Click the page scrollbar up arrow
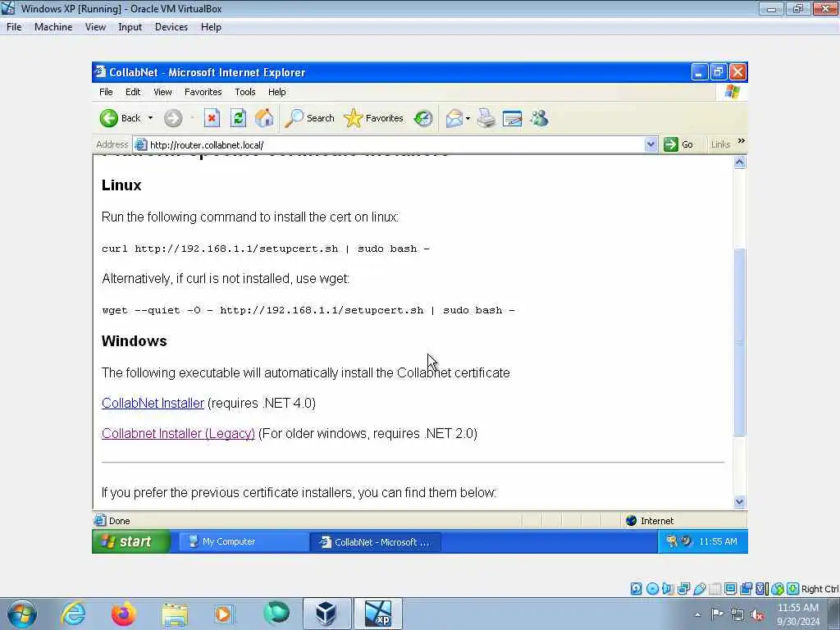The image size is (840, 630). point(740,162)
